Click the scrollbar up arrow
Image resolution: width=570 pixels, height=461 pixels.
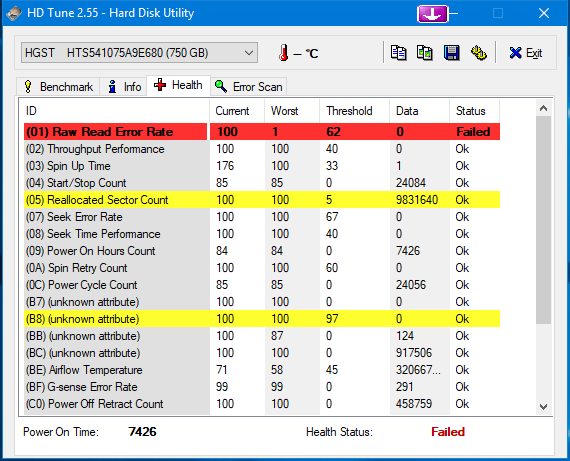pos(543,108)
